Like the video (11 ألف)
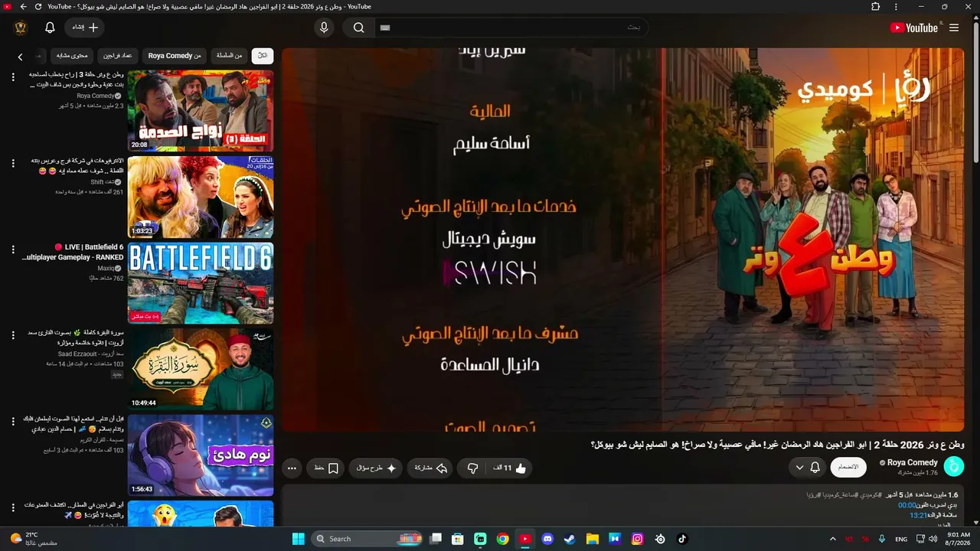 click(508, 468)
